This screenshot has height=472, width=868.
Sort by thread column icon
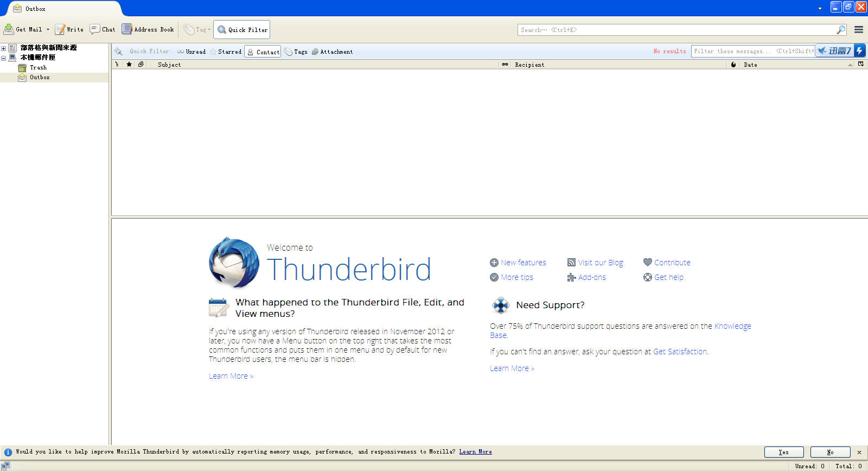pos(117,64)
